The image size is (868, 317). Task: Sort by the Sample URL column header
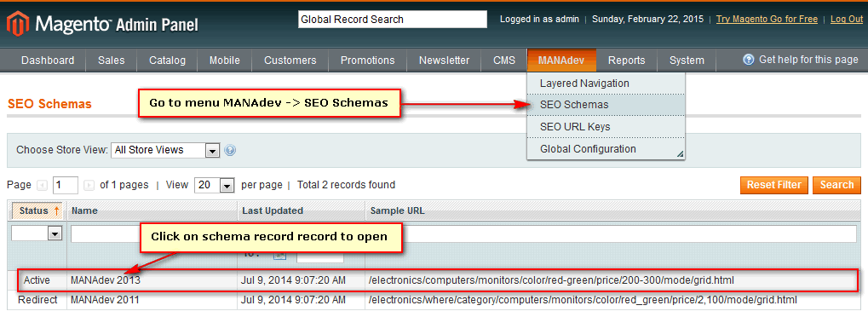pos(612,210)
